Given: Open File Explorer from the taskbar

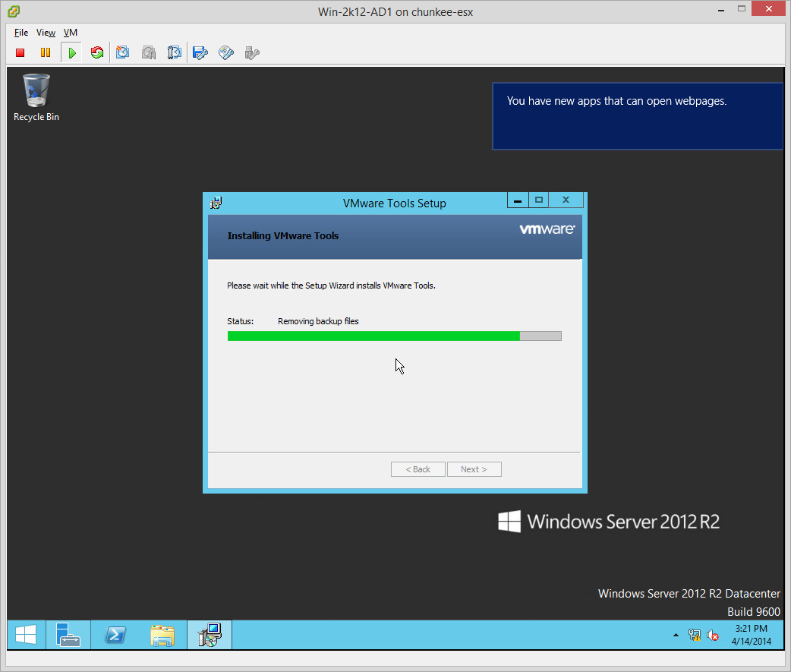Looking at the screenshot, I should click(162, 635).
